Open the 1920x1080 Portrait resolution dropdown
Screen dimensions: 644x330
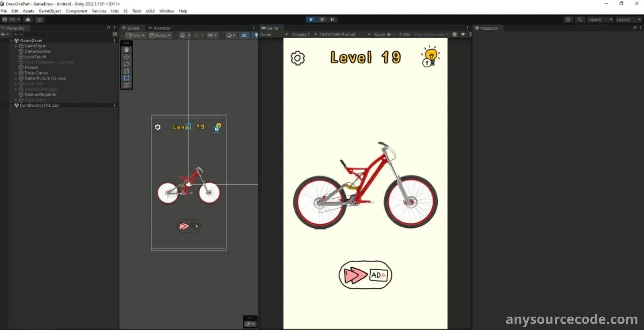coord(344,35)
